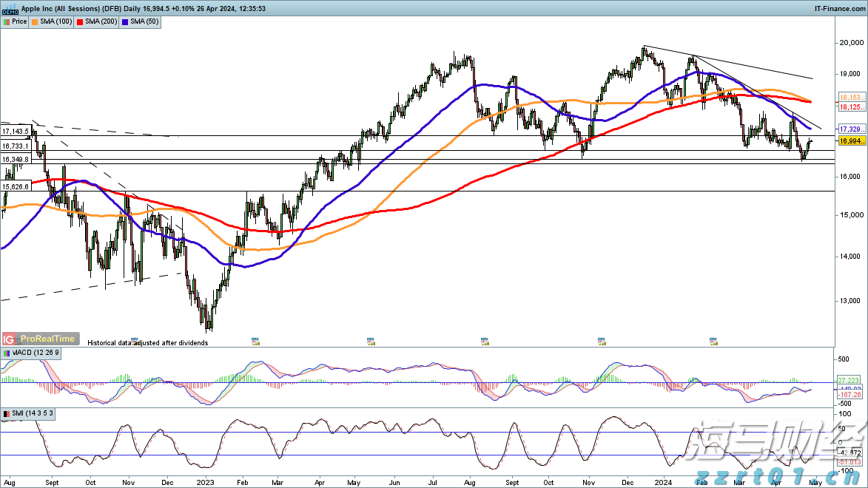Click the event marker icon near February 2023
The width and height of the screenshot is (868, 488).
(x=255, y=342)
